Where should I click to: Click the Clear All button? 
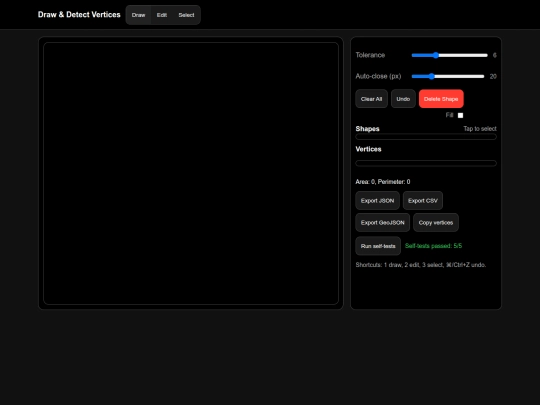tap(371, 99)
